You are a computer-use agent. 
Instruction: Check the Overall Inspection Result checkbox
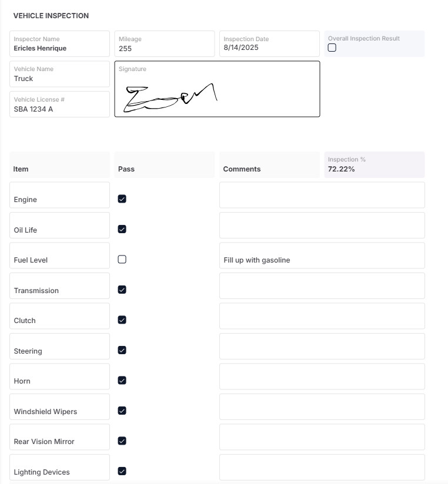332,48
